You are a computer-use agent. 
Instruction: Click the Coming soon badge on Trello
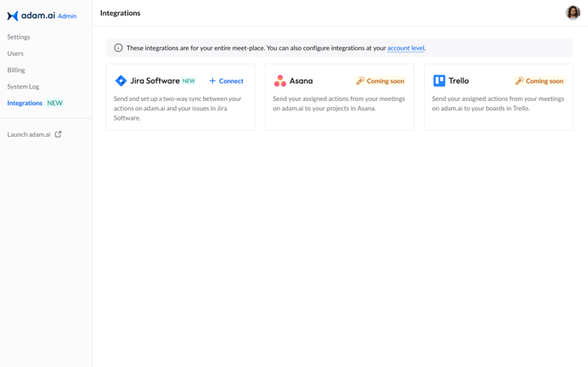pyautogui.click(x=539, y=80)
